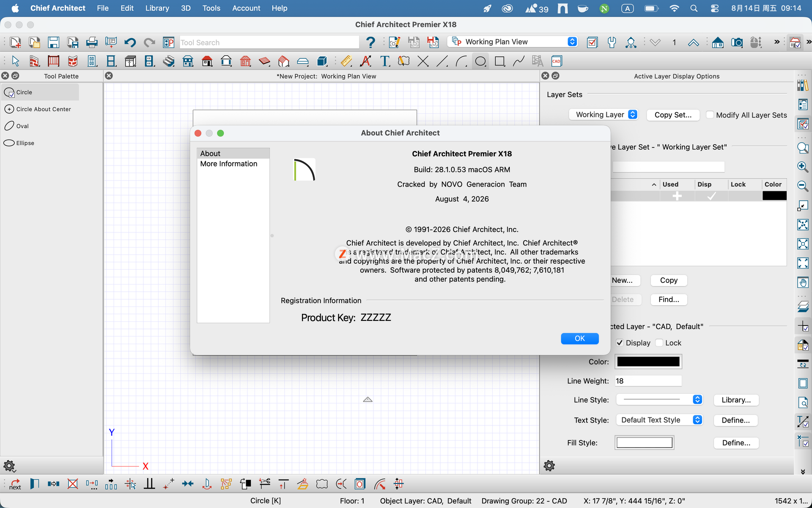The image size is (812, 508).
Task: Click Define... button for Text Style
Action: point(736,420)
